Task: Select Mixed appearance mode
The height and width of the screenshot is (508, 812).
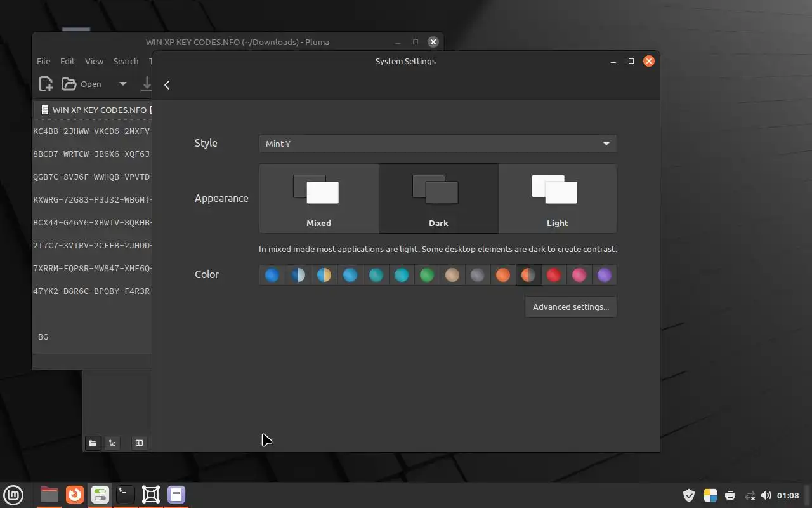Action: coord(319,199)
